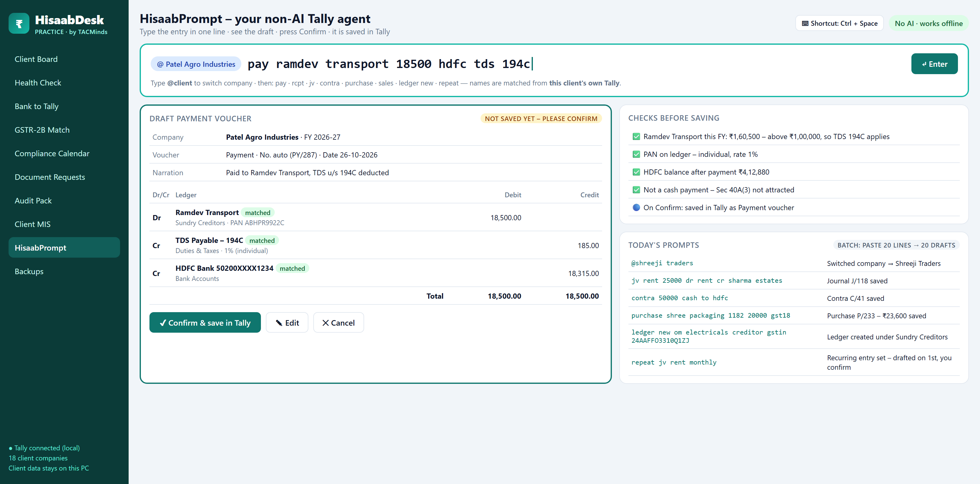
Task: Click the Purchase P/233 – ₹23,600 saved result
Action: click(x=876, y=316)
